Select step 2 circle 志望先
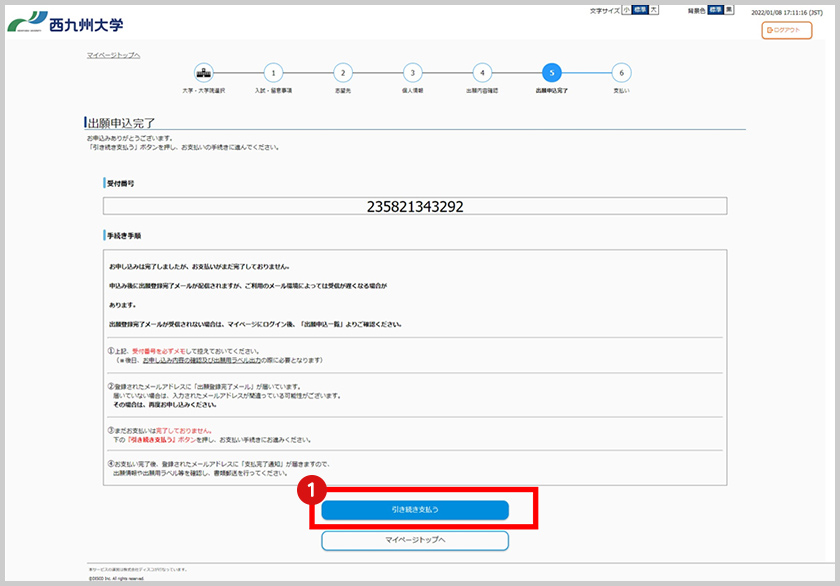The width and height of the screenshot is (840, 586). [x=342, y=72]
